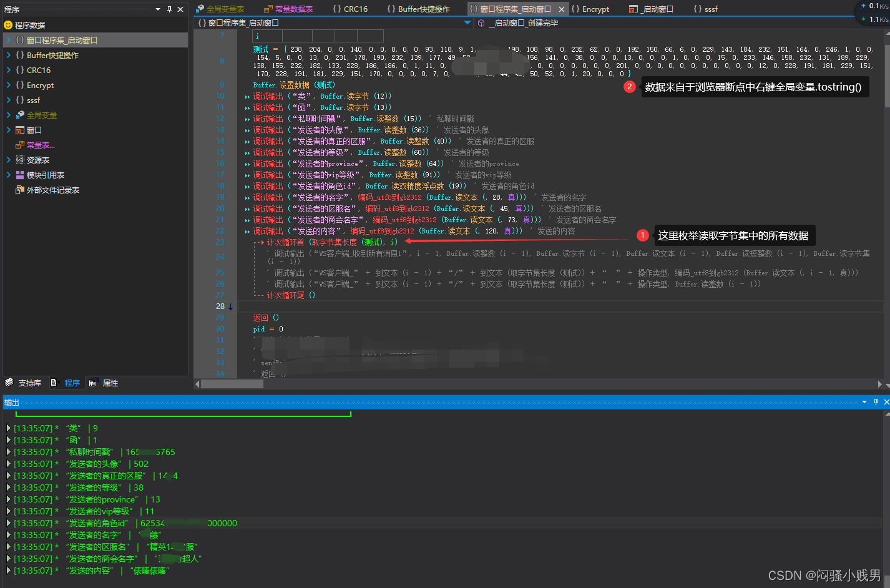Screen dimensions: 890x588
Task: Click the pid = 0 code line
Action: coord(268,329)
